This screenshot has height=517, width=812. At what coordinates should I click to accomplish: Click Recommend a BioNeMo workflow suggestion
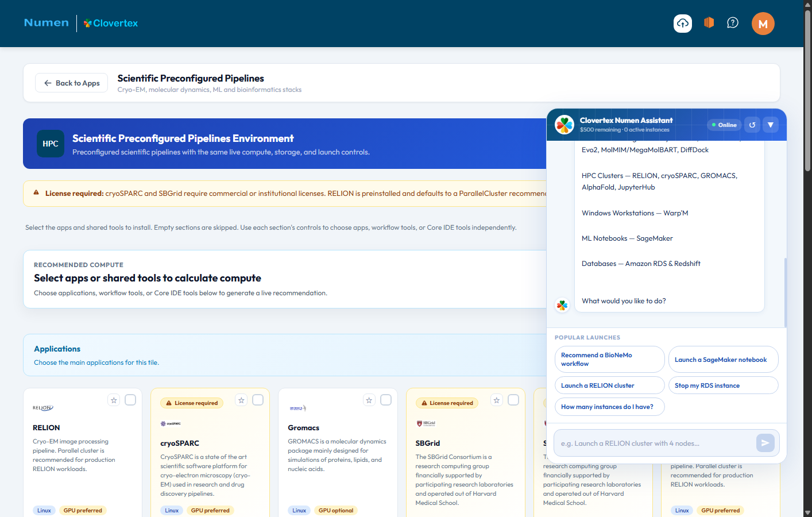coord(609,360)
